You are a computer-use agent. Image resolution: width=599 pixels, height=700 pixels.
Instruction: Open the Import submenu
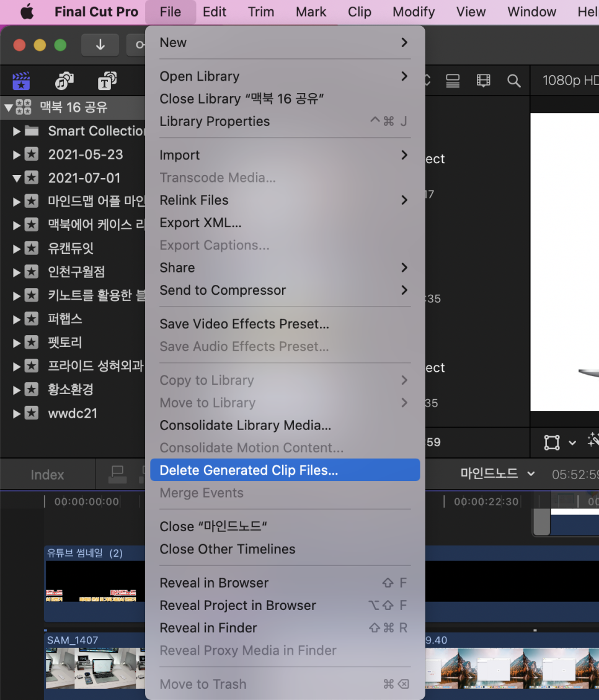pos(285,155)
